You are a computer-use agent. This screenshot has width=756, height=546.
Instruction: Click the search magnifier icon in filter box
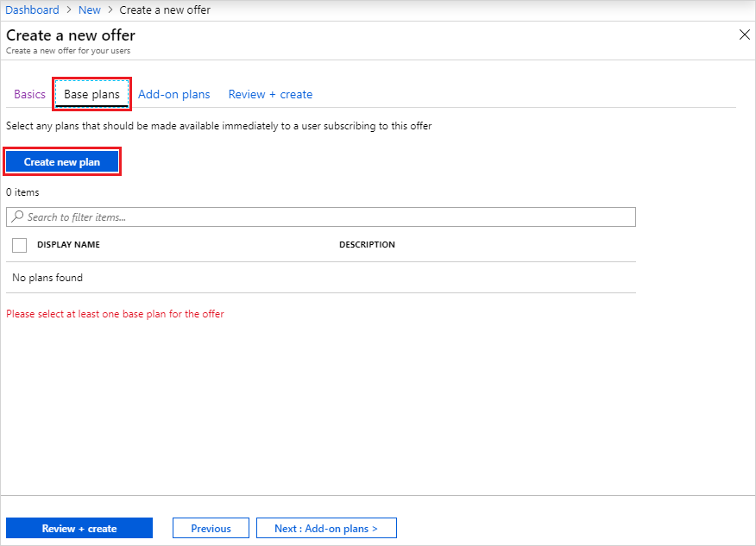[x=18, y=217]
